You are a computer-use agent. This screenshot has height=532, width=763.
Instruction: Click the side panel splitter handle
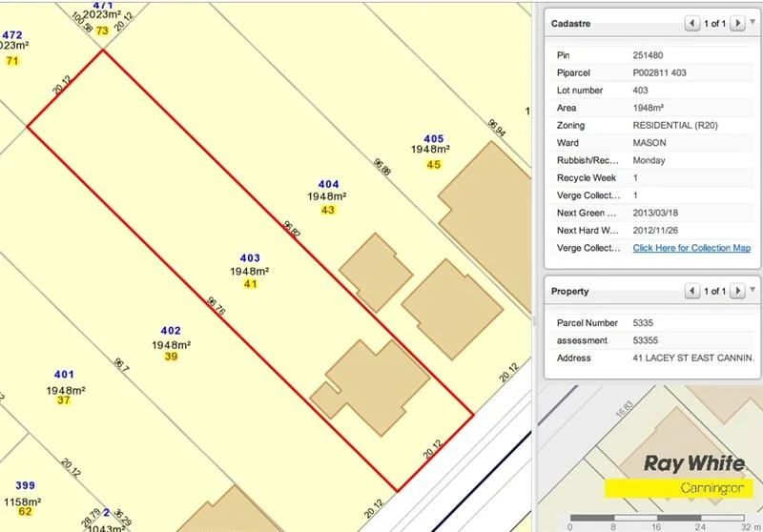click(534, 319)
